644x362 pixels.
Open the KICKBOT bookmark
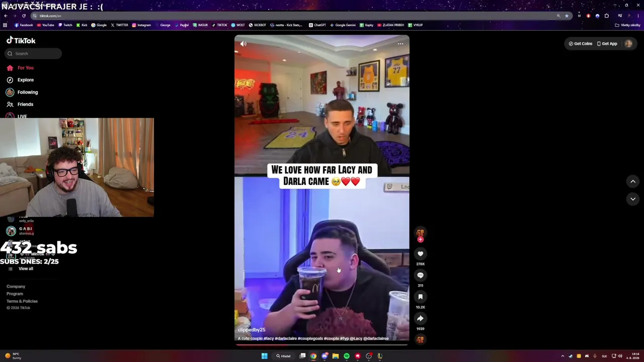click(257, 25)
